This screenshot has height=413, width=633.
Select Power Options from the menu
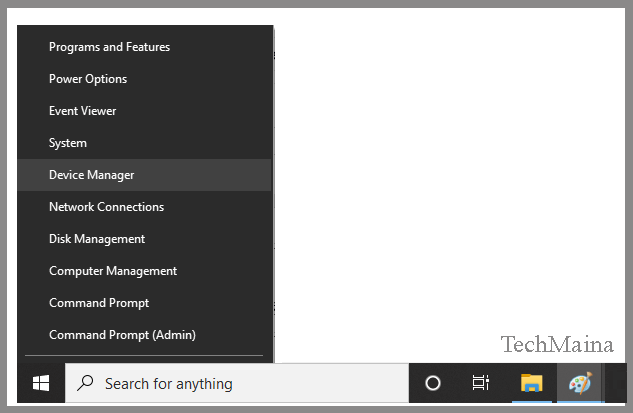[88, 79]
